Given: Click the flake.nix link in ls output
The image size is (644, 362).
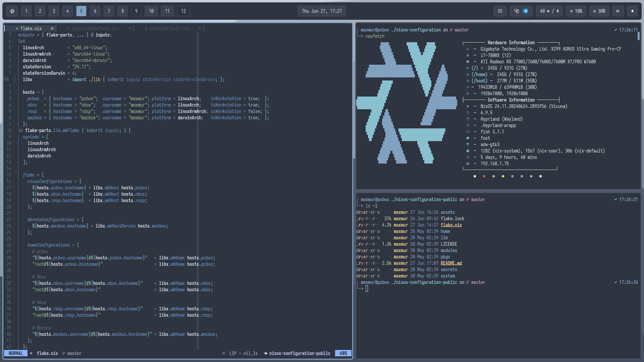Looking at the screenshot, I should coord(451,225).
